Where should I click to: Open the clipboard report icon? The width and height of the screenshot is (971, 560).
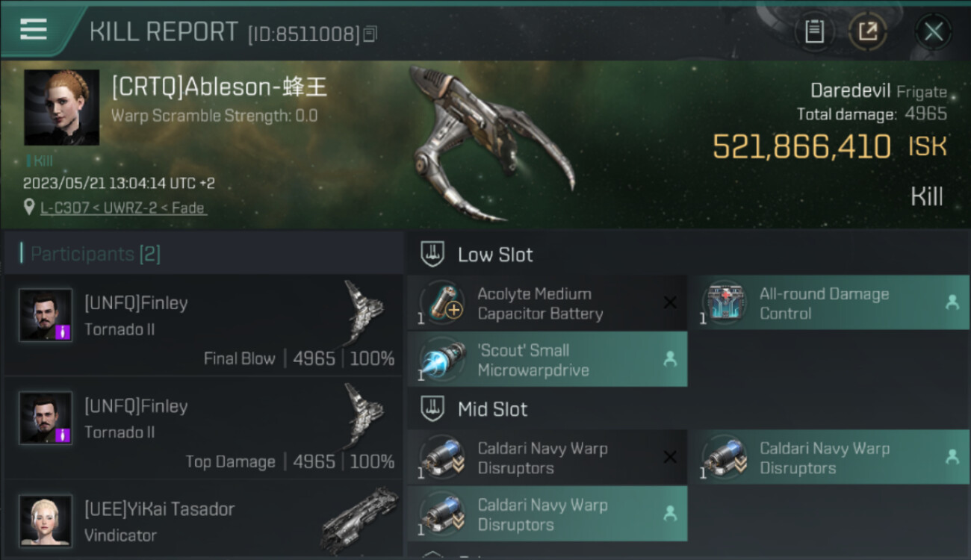[814, 32]
